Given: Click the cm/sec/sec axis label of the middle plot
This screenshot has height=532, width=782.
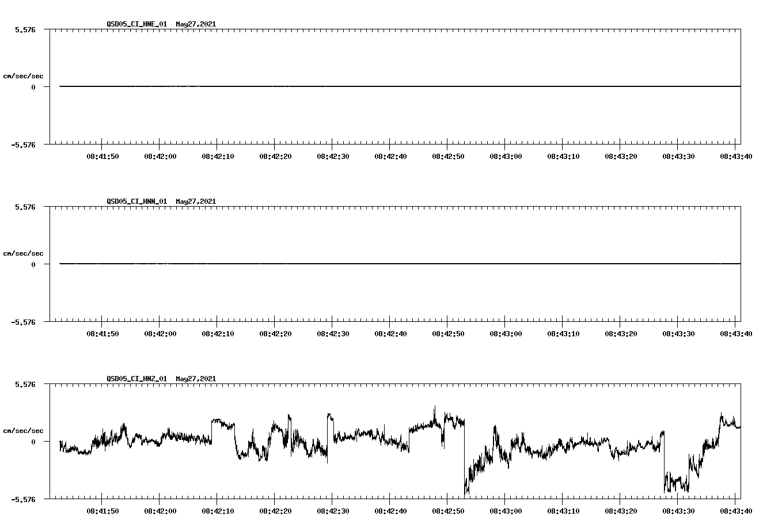Looking at the screenshot, I should [24, 253].
